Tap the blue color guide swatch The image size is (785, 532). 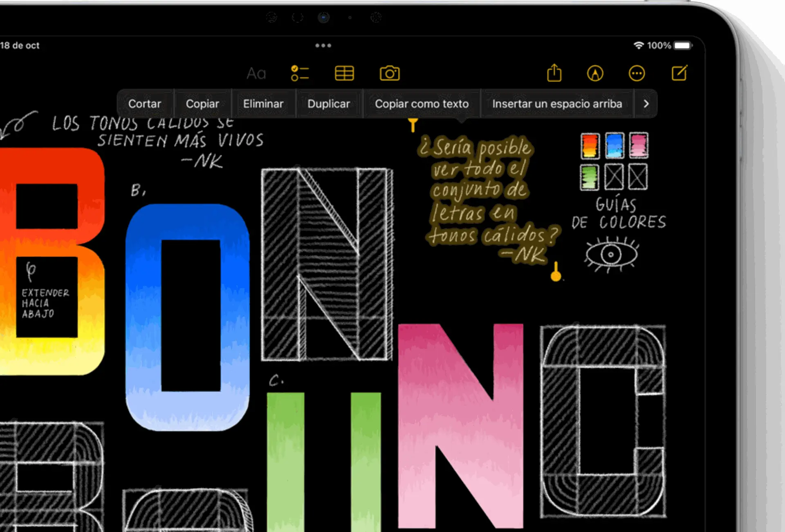point(615,145)
